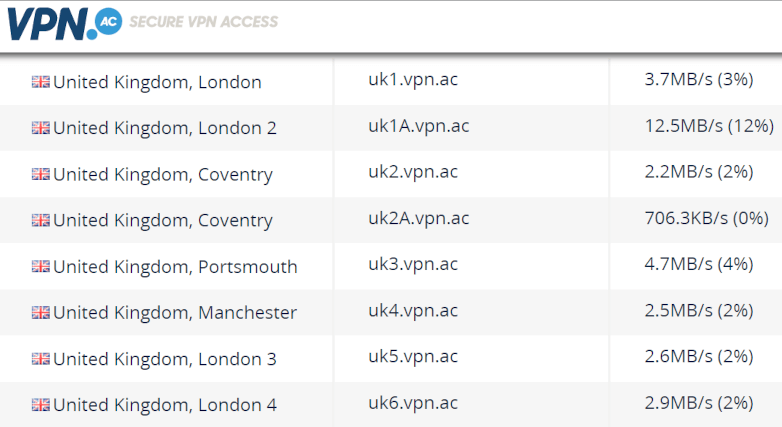The height and width of the screenshot is (427, 782).
Task: Select United Kingdom, Manchester location text
Action: click(175, 313)
